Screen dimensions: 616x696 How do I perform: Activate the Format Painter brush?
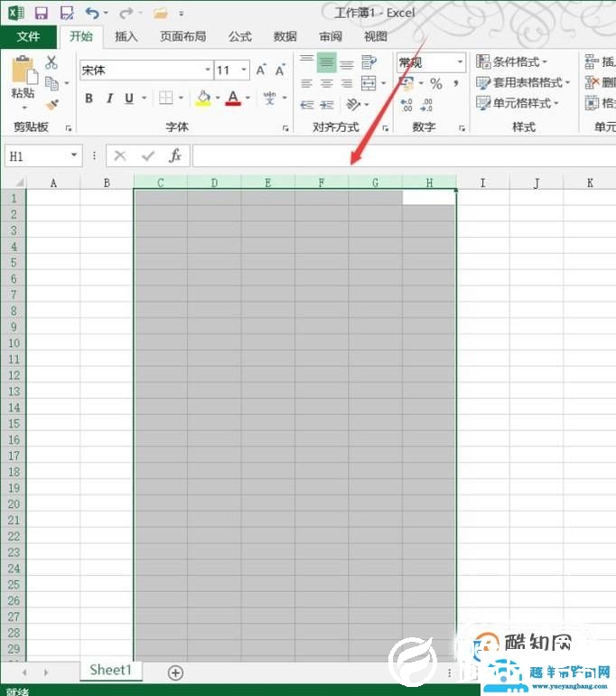pos(51,105)
